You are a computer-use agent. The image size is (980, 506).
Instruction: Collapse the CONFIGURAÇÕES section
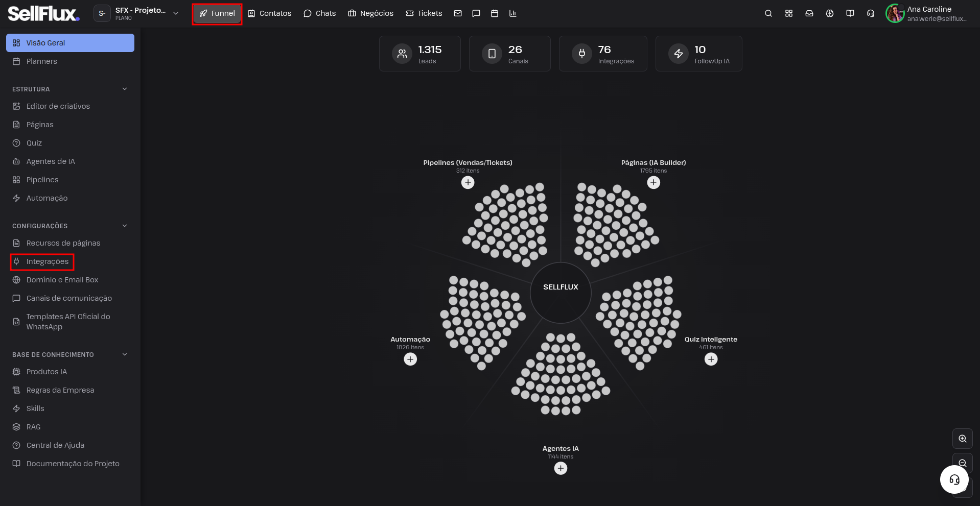125,226
